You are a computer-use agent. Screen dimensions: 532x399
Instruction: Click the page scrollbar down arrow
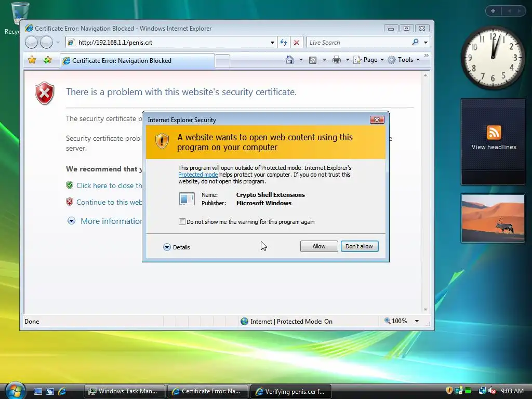click(x=425, y=310)
